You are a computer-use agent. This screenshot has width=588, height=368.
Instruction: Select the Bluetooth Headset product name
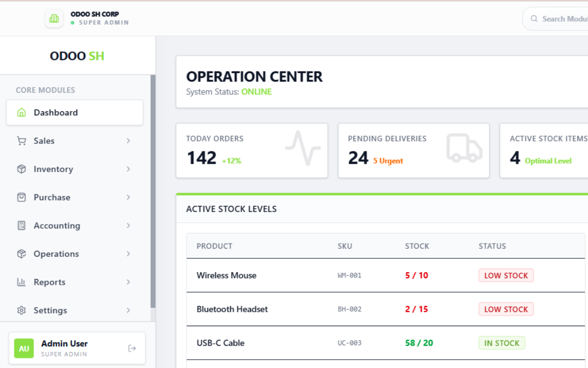[x=232, y=309]
